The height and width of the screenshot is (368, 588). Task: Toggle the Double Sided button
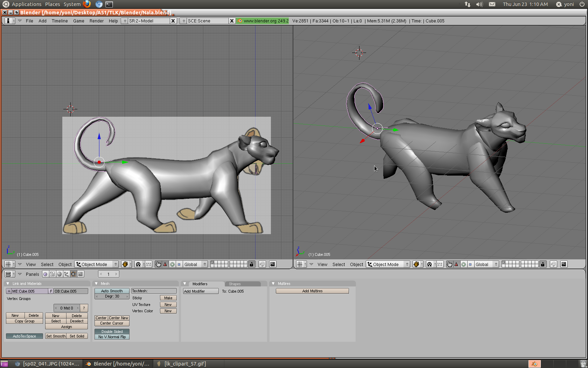coord(112,332)
